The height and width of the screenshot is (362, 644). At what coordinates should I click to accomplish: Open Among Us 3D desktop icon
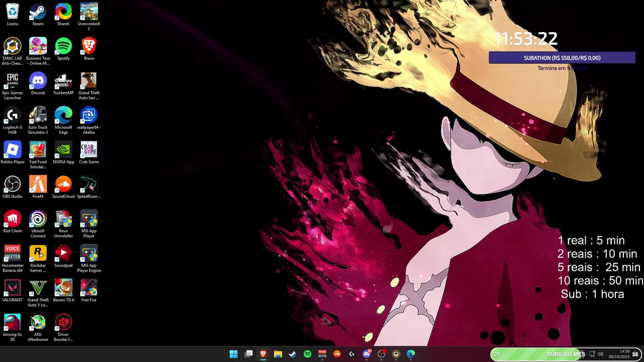(x=13, y=328)
